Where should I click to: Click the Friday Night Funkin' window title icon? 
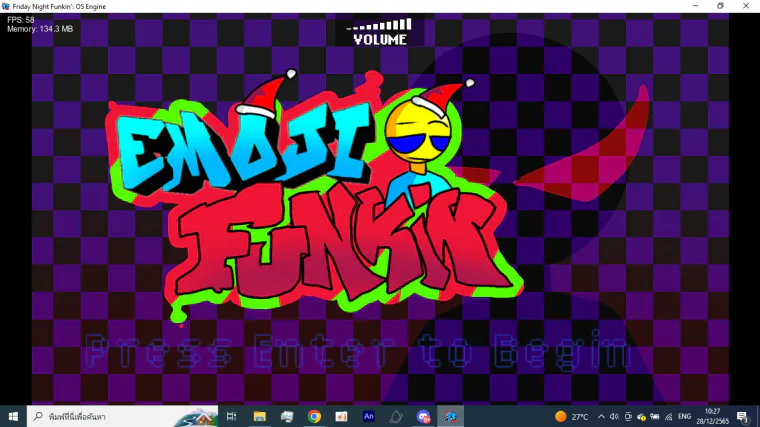pos(6,6)
